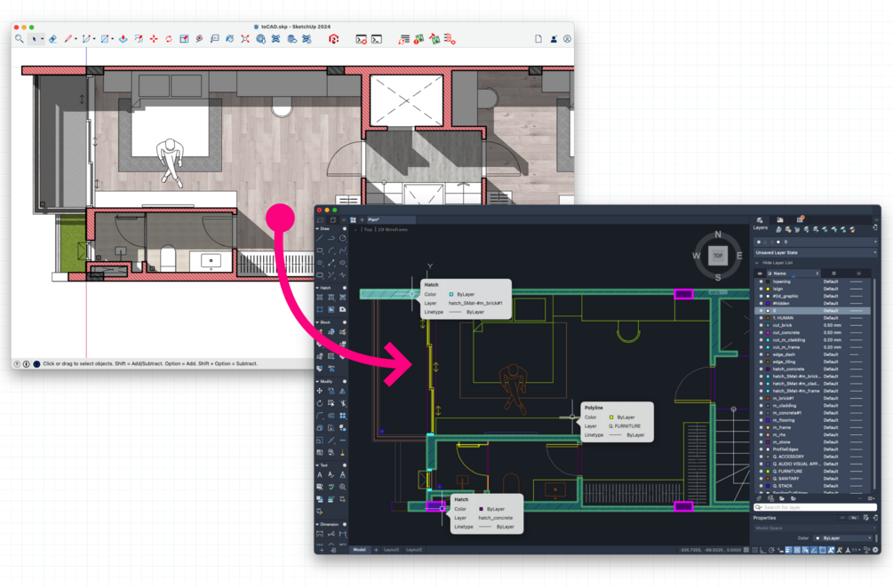Click the Rotate tool in AutoCAD Modify panel
Viewport: 893px width, 588px height.
click(320, 403)
